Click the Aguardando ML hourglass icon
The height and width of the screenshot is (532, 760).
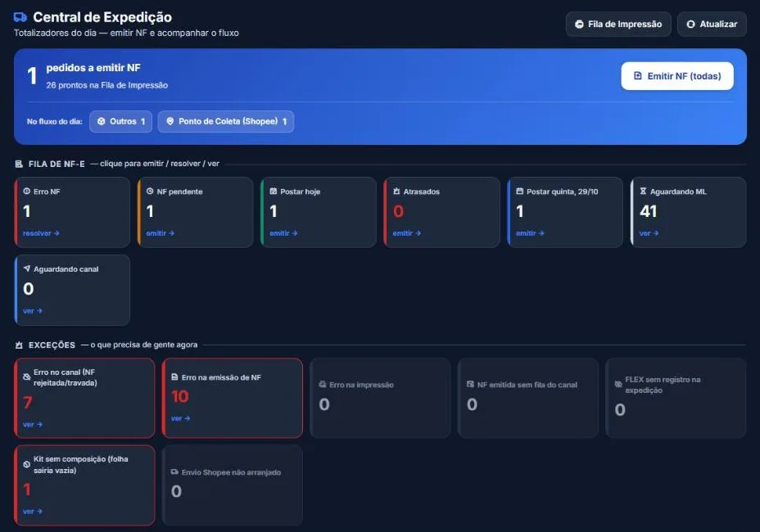[x=643, y=192]
